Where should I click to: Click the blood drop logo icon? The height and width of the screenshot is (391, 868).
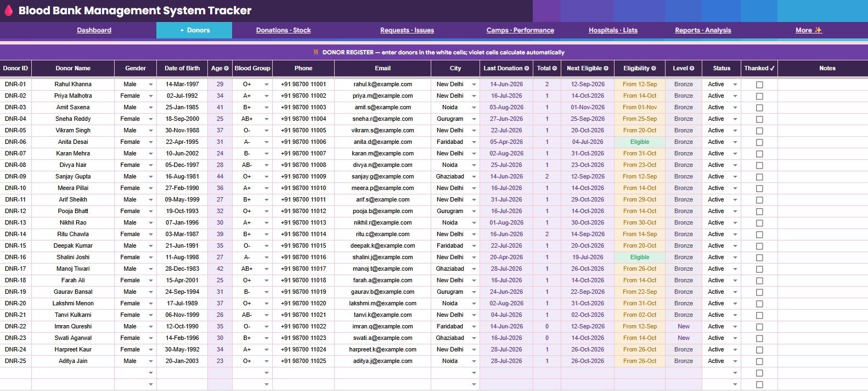pyautogui.click(x=9, y=10)
